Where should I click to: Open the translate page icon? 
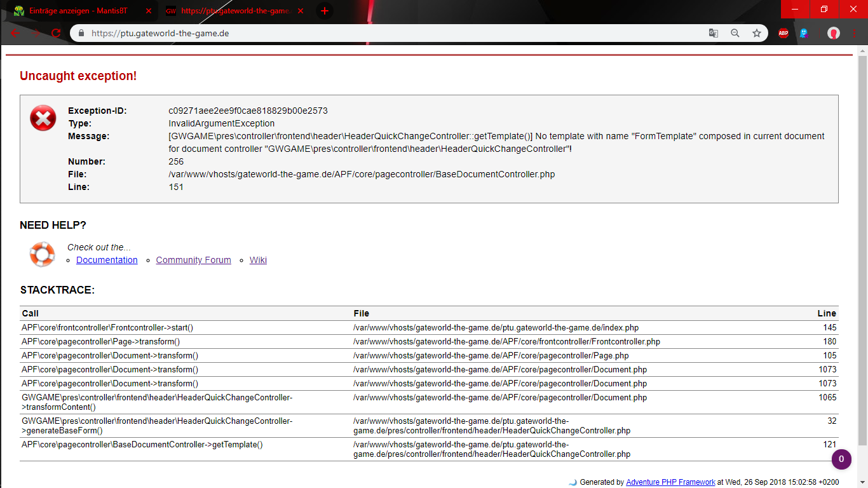point(714,33)
